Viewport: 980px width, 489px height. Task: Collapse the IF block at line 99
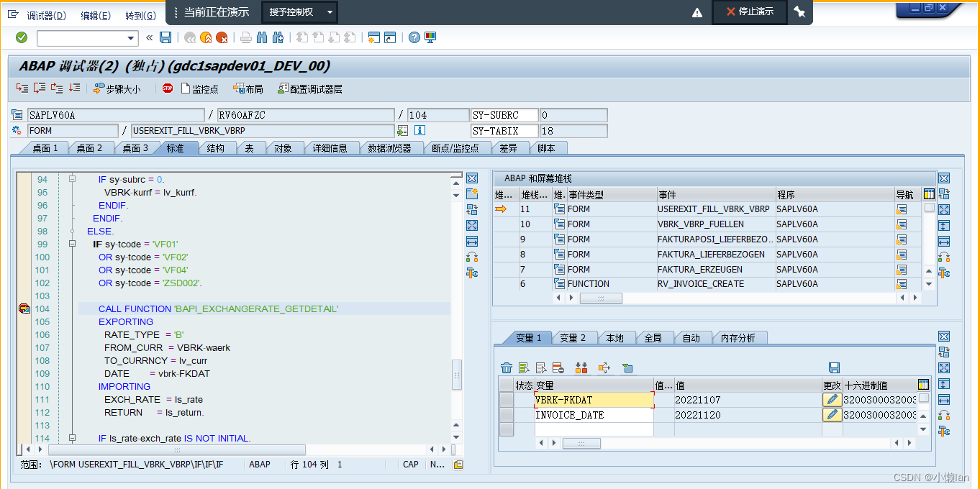72,244
